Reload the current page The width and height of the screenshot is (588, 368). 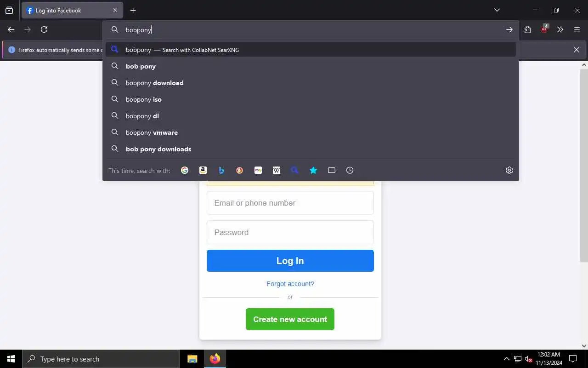point(44,29)
